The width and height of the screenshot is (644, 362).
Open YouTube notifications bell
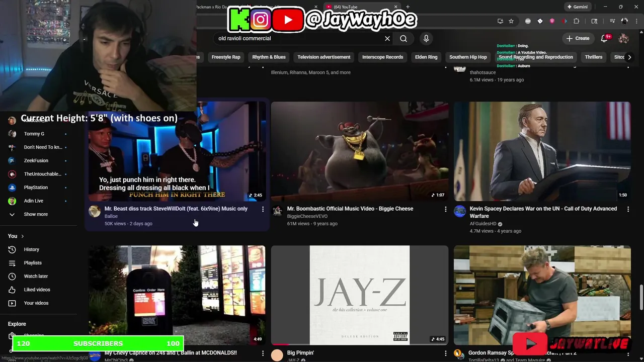pos(604,38)
